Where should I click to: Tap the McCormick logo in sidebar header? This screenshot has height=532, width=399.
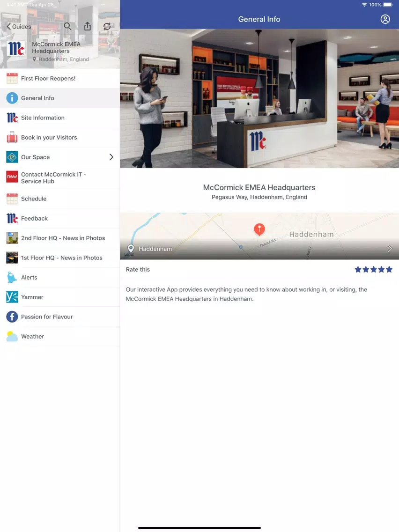click(x=16, y=49)
